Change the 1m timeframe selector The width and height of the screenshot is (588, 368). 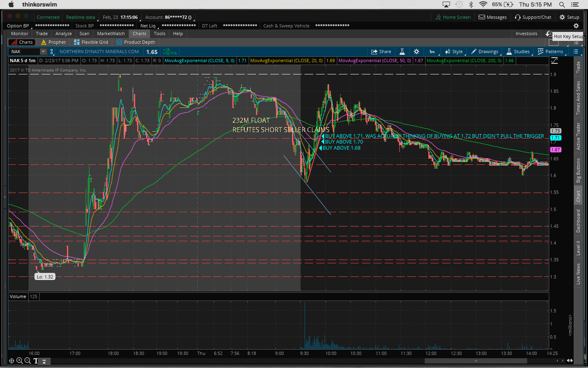(x=432, y=52)
